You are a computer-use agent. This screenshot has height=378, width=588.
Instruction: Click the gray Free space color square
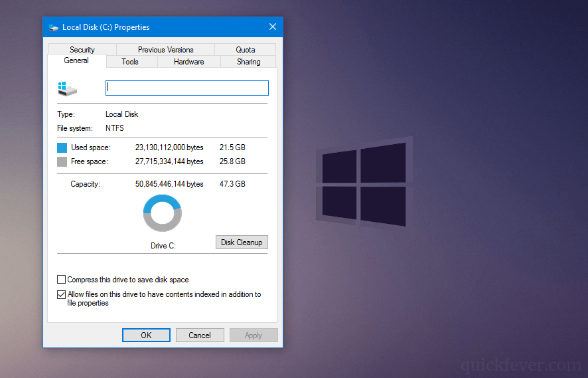tap(62, 162)
